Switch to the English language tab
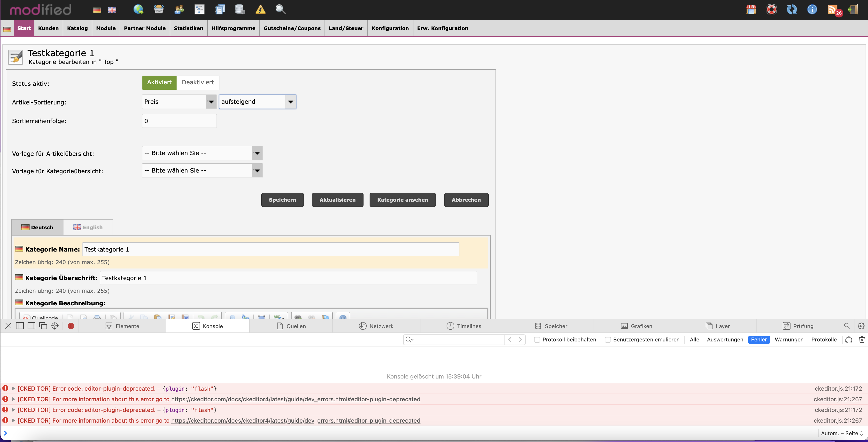 click(88, 227)
